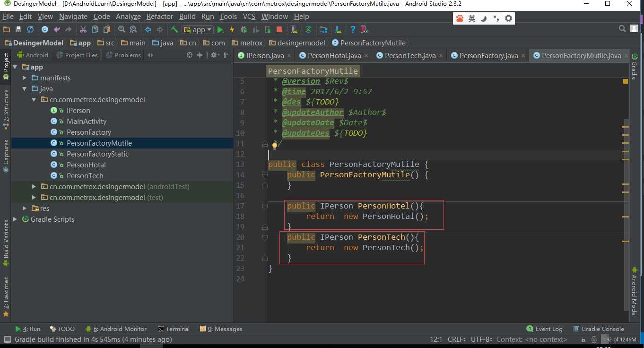Toggle IME English/Chinese mode button '英'
Image resolution: width=644 pixels, height=348 pixels.
tap(472, 18)
